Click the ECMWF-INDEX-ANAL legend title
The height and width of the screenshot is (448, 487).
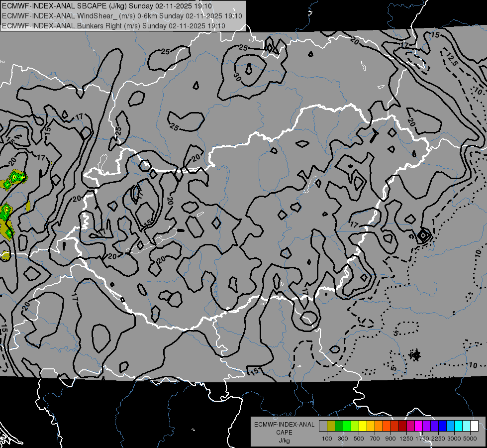click(284, 425)
